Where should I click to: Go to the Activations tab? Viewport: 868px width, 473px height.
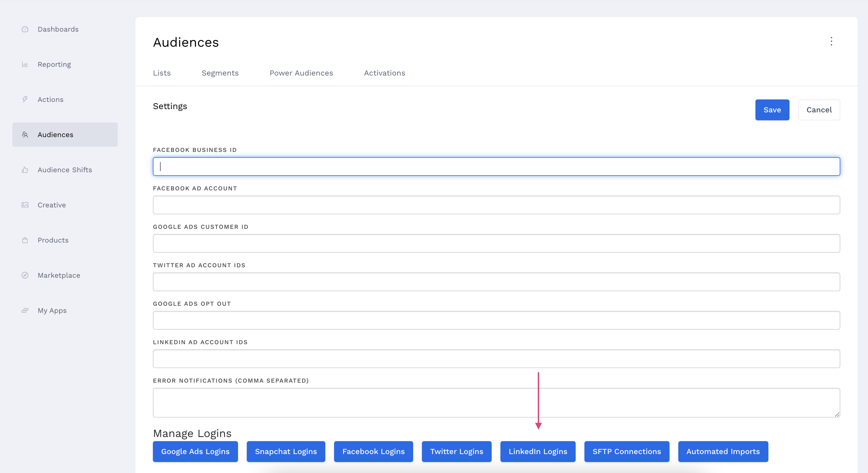pyautogui.click(x=385, y=73)
